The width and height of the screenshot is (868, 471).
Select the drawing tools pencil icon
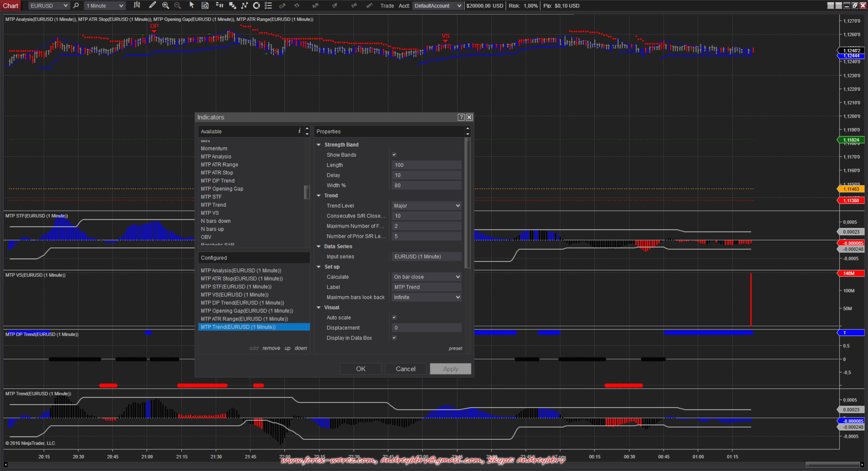tap(152, 5)
